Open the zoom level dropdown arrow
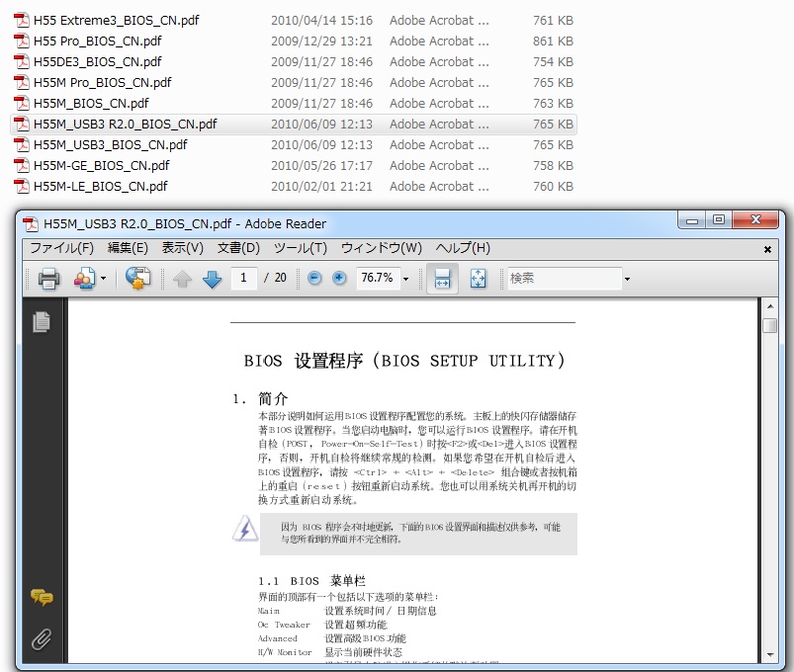This screenshot has height=672, width=794. pyautogui.click(x=405, y=279)
